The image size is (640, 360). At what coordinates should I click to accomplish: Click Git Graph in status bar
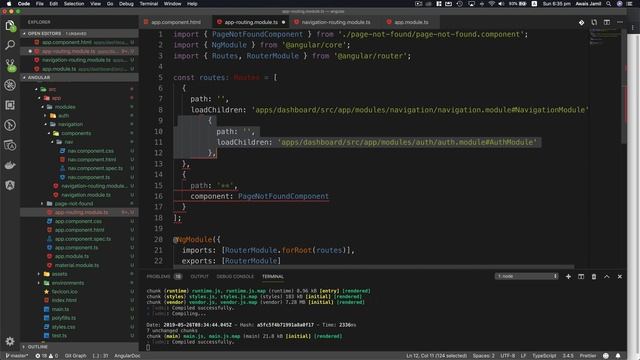tap(76, 356)
